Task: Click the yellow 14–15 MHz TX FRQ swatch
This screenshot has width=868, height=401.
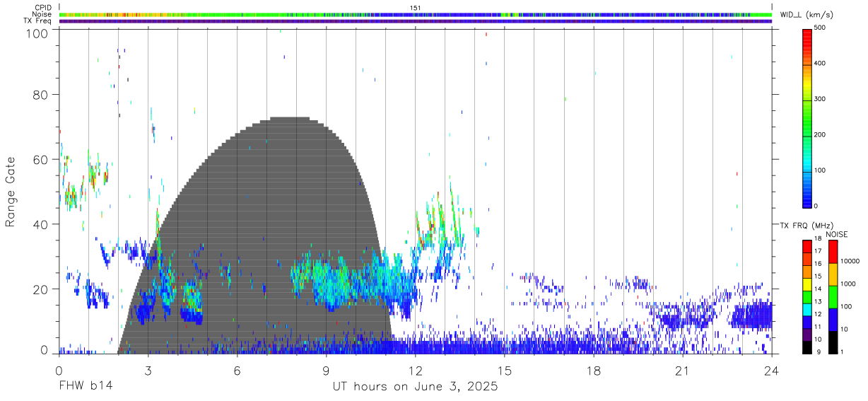Action: click(807, 284)
